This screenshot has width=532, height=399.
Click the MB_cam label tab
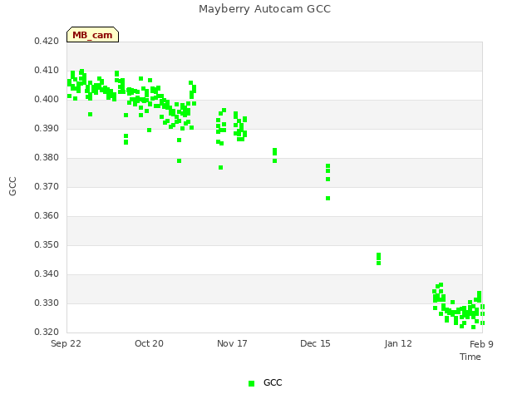(92, 35)
